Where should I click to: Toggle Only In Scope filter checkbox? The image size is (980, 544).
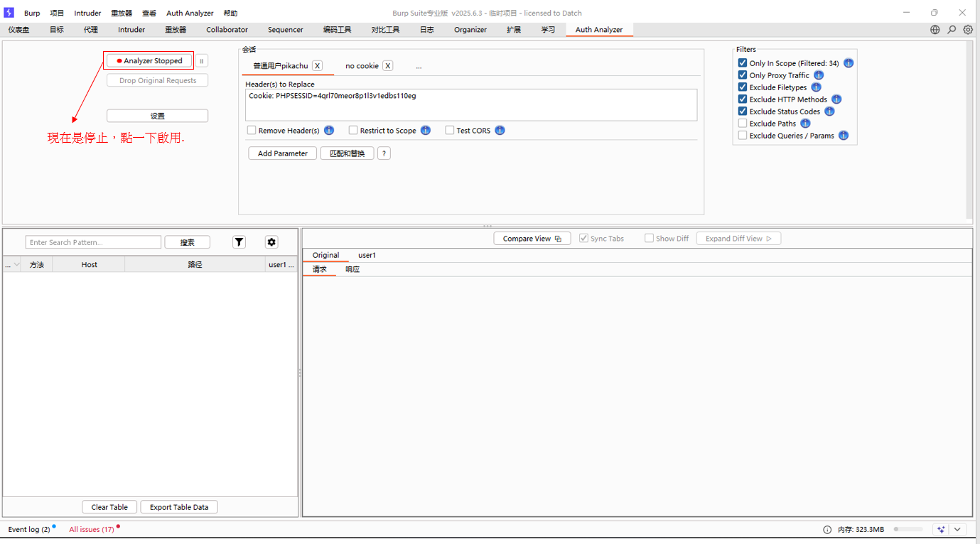pyautogui.click(x=743, y=63)
